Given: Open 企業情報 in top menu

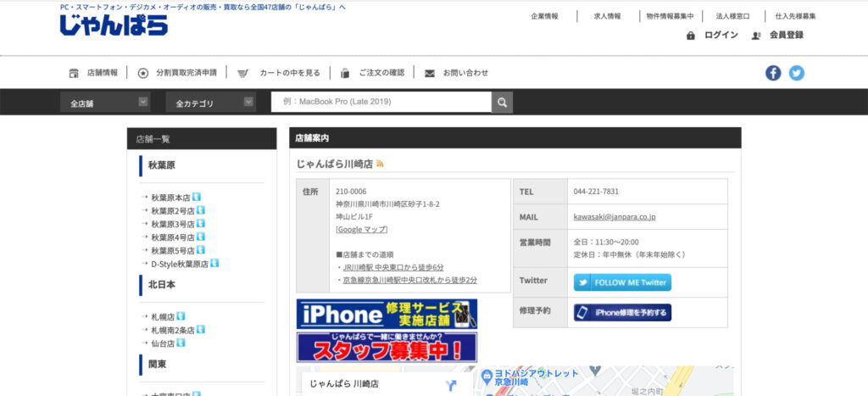Looking at the screenshot, I should (x=545, y=17).
